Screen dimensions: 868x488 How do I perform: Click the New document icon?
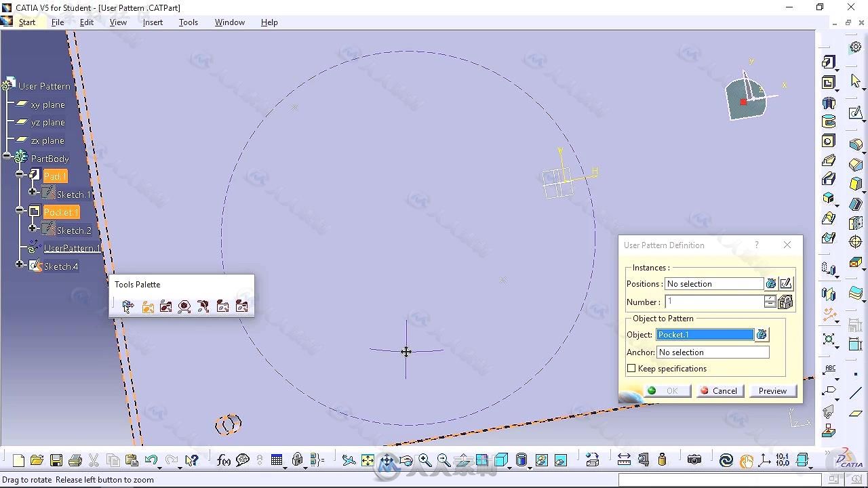(x=18, y=460)
